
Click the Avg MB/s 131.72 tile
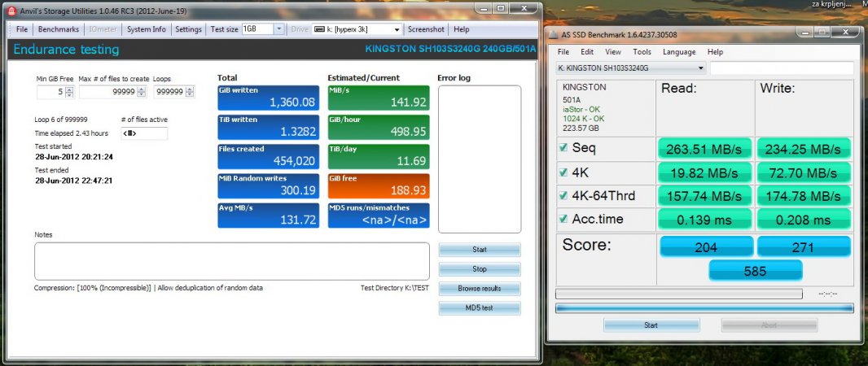pyautogui.click(x=269, y=216)
